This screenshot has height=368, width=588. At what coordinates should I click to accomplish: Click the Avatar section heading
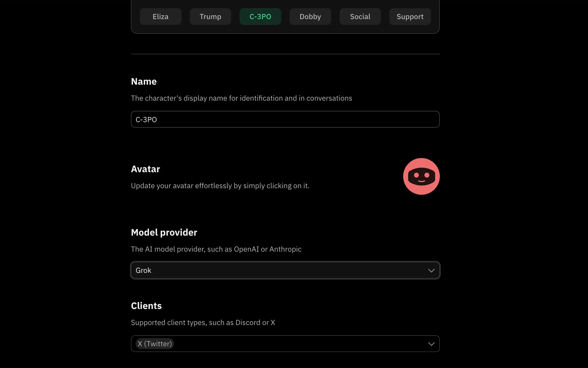[145, 169]
